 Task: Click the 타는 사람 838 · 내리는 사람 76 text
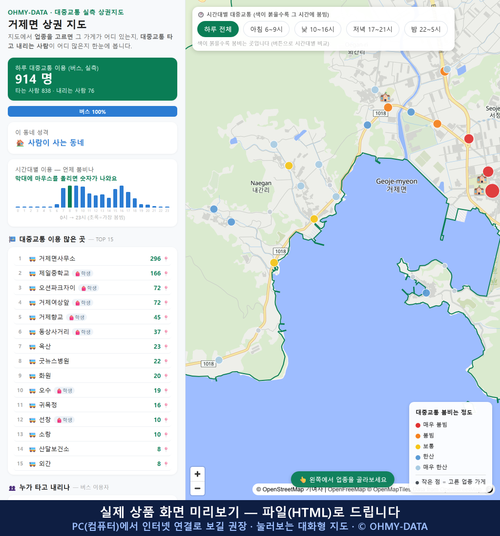click(55, 91)
